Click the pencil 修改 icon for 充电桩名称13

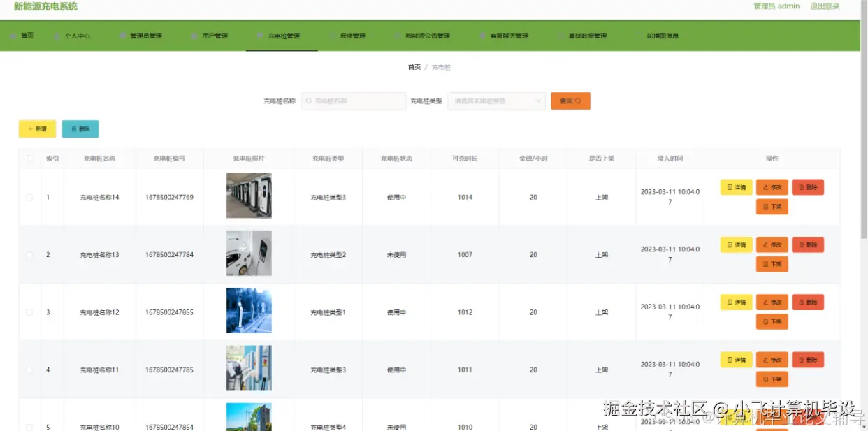point(767,244)
